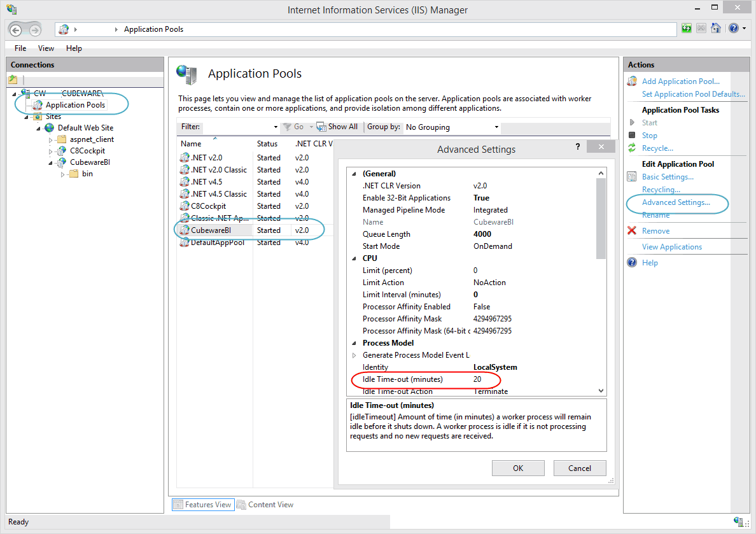
Task: Expand the aspnet_client folder node
Action: 50,140
